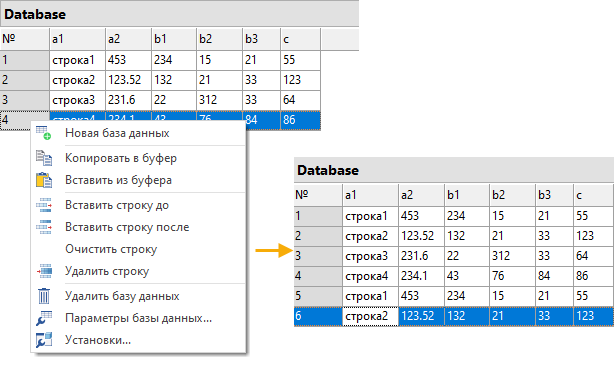Viewport: 616px width, 392px height.
Task: Click the Удалить строку icon
Action: pos(44,271)
